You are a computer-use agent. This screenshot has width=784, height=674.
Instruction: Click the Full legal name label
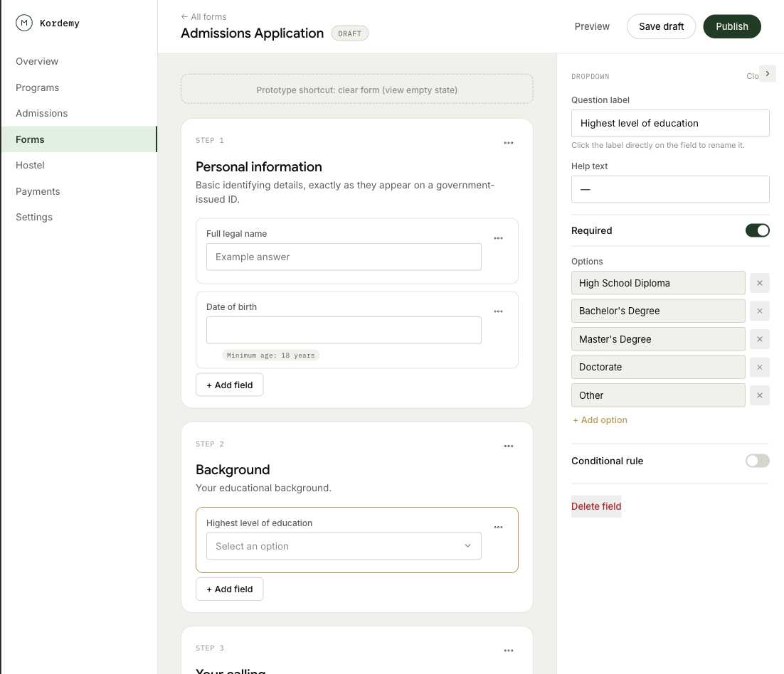[x=236, y=234]
